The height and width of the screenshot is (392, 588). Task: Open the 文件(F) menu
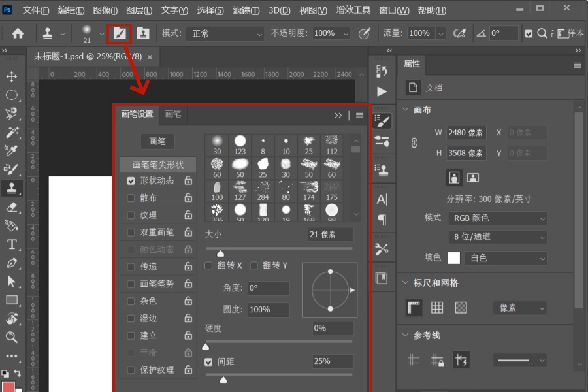[x=36, y=10]
